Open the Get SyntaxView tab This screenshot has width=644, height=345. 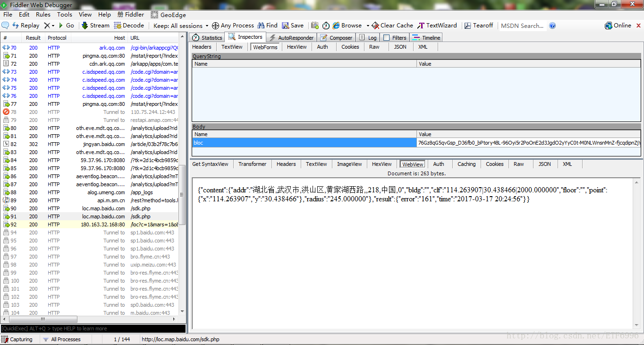210,164
